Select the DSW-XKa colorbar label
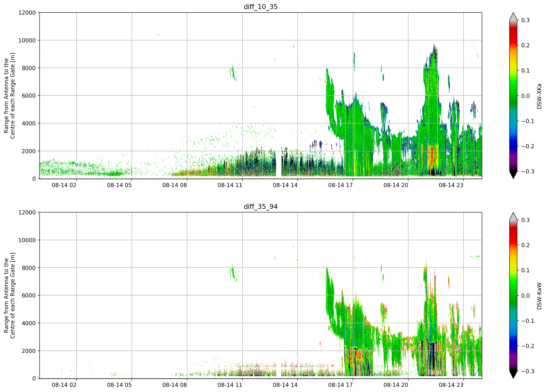This screenshot has height=392, width=546. (539, 96)
